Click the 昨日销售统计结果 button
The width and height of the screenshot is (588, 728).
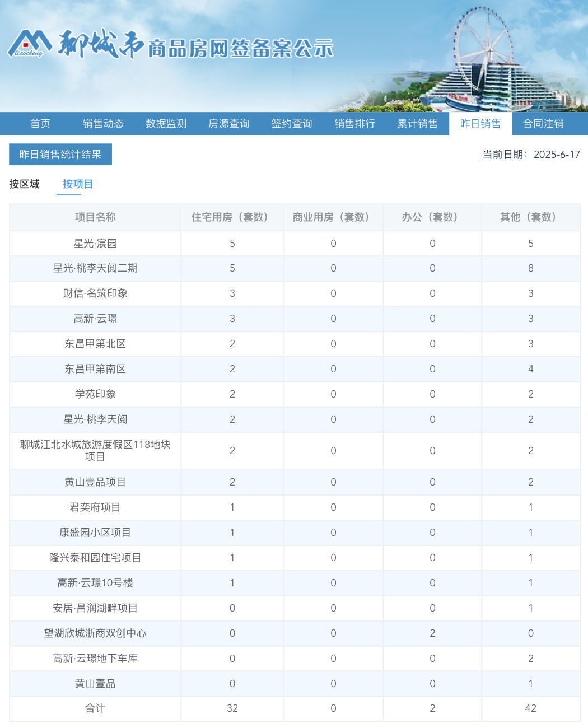(60, 155)
